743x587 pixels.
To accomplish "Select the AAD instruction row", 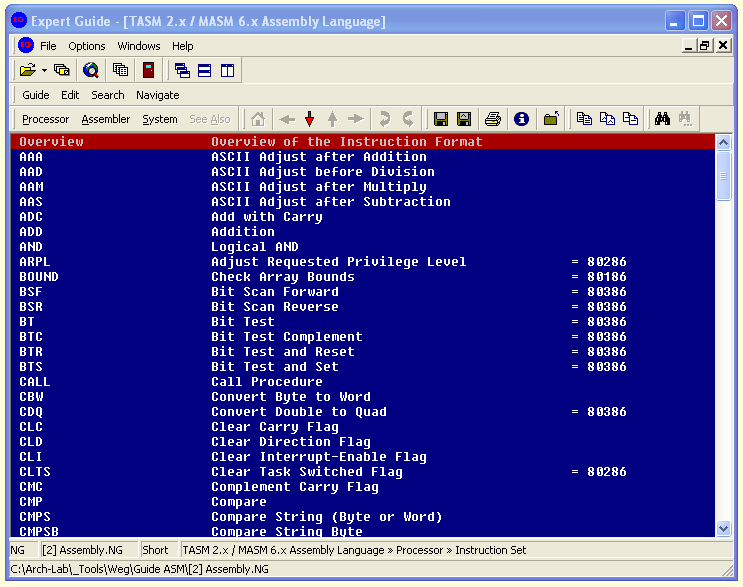I will pyautogui.click(x=362, y=172).
